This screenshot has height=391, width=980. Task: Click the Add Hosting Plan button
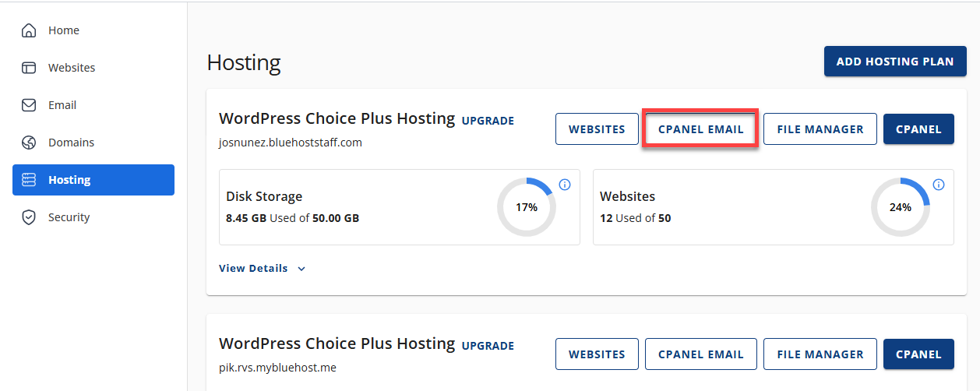[x=894, y=62]
